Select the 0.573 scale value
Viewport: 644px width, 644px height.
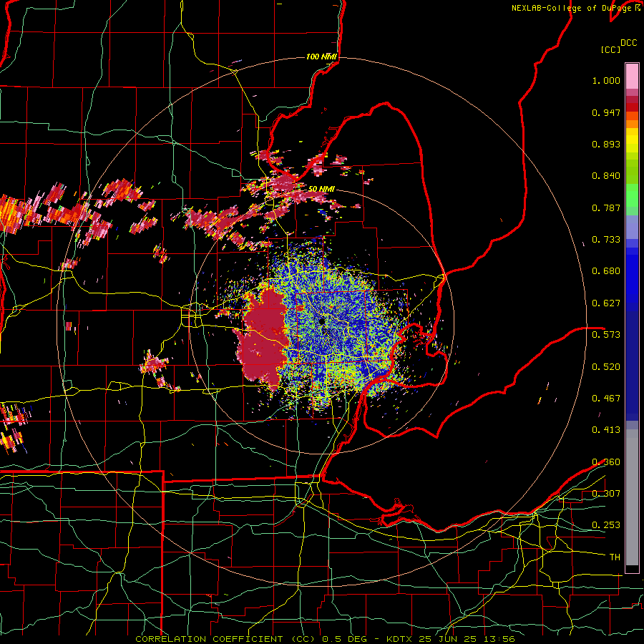[x=606, y=335]
